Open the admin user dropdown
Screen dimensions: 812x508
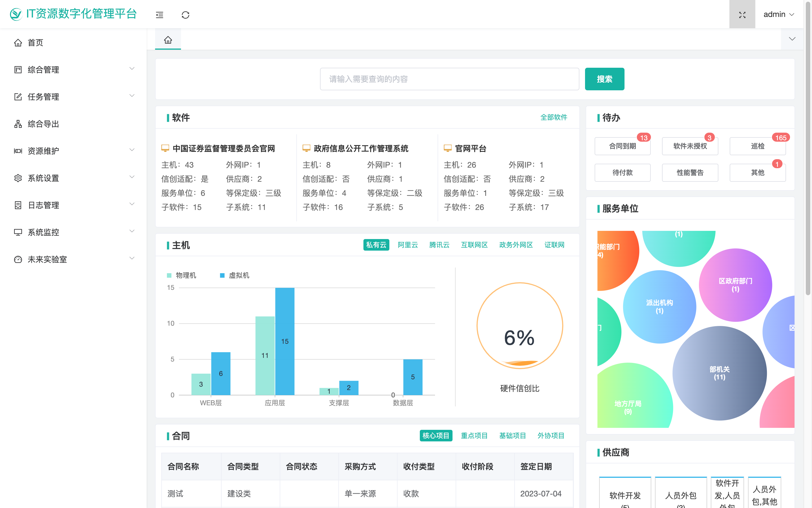[779, 14]
